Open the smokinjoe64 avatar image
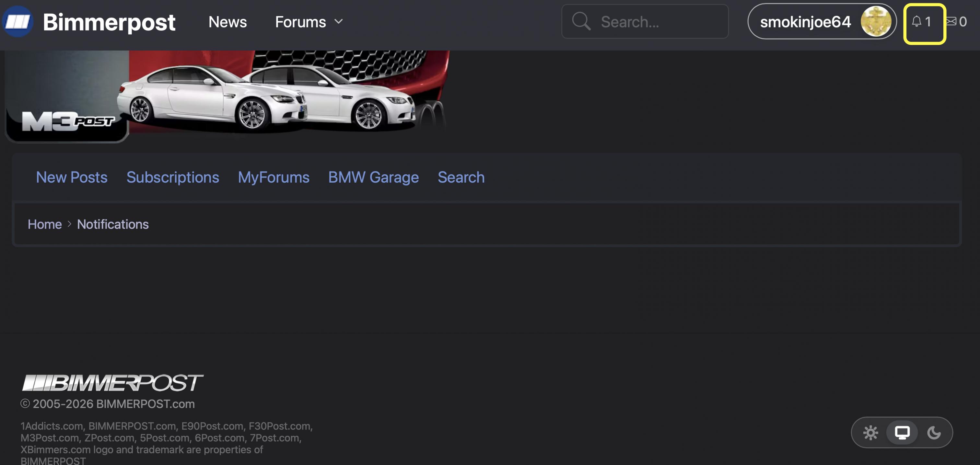The image size is (980, 465). [x=876, y=21]
